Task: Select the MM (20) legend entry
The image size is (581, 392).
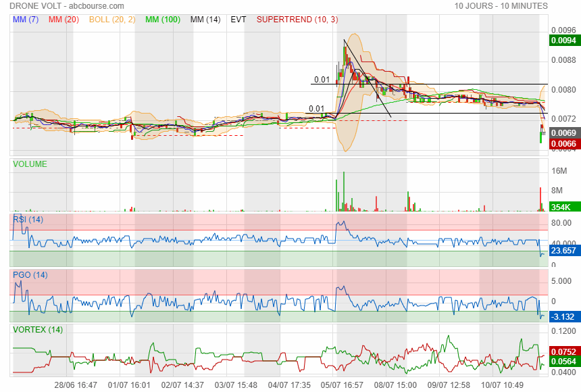Action: point(64,20)
